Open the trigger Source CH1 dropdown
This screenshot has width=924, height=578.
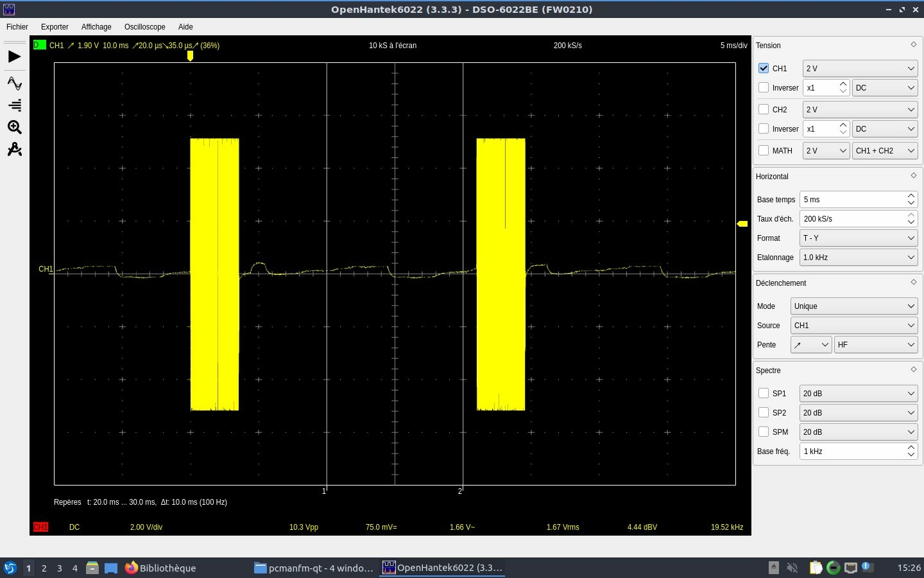click(853, 325)
